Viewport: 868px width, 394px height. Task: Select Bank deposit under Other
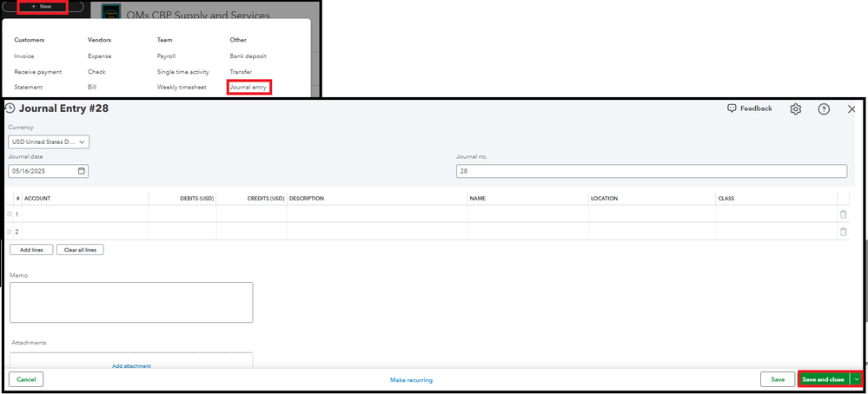(x=248, y=56)
